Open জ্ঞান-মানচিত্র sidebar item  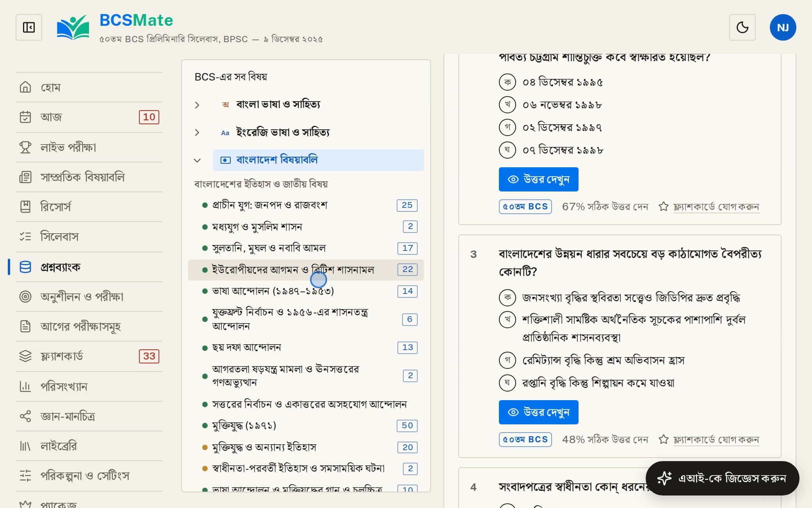coord(89,416)
